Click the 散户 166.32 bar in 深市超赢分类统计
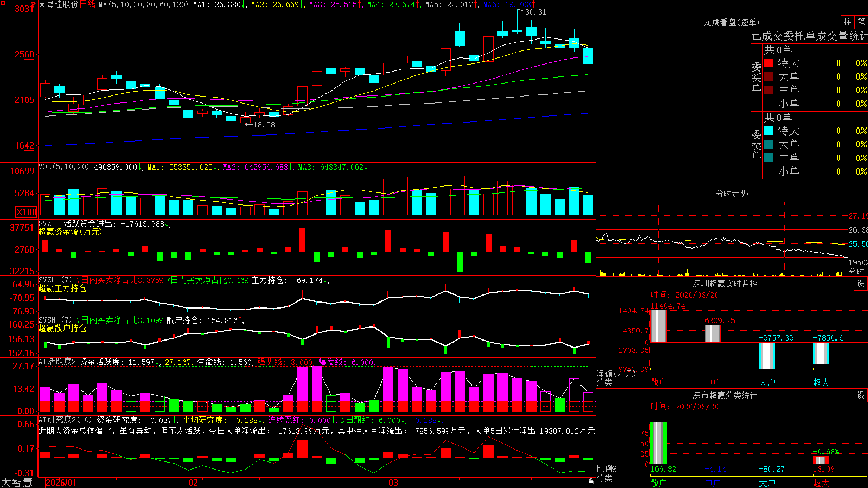Screen dimensions: 868x488 tap(659, 443)
